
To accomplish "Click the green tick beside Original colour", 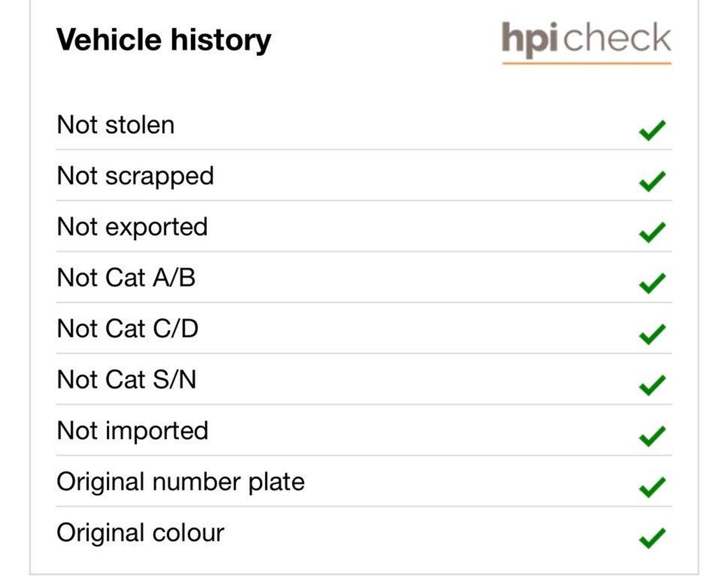I will pos(652,538).
